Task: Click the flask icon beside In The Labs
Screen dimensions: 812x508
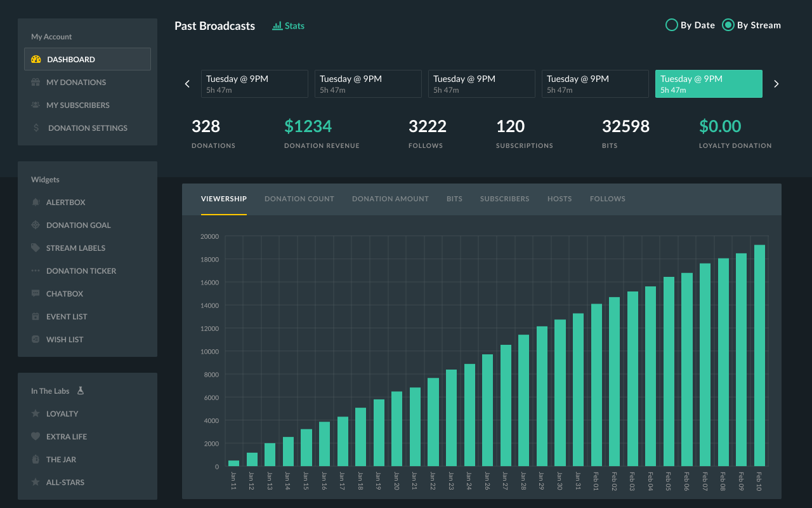Action: pos(81,391)
